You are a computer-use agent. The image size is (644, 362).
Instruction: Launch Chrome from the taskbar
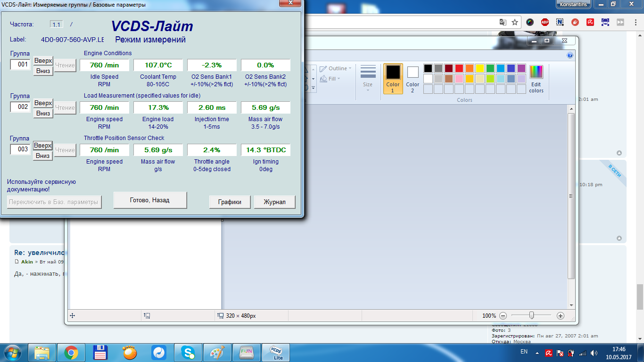[x=71, y=353]
